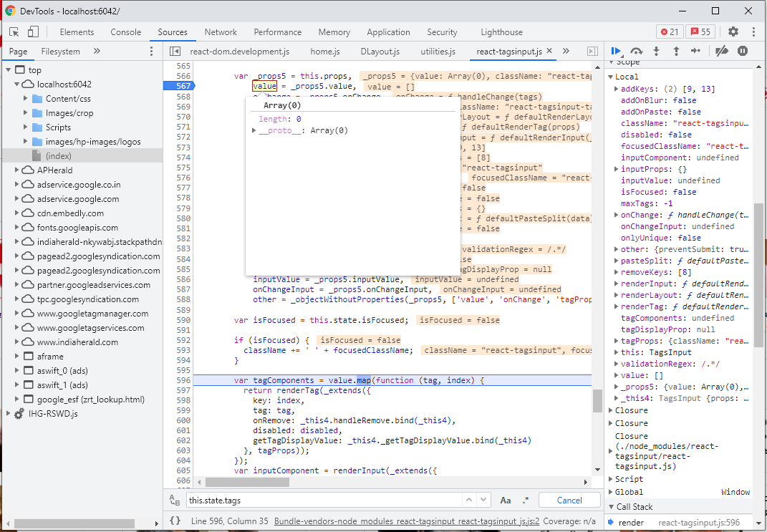
Task: Open the Lighthouse tab
Action: pos(501,32)
